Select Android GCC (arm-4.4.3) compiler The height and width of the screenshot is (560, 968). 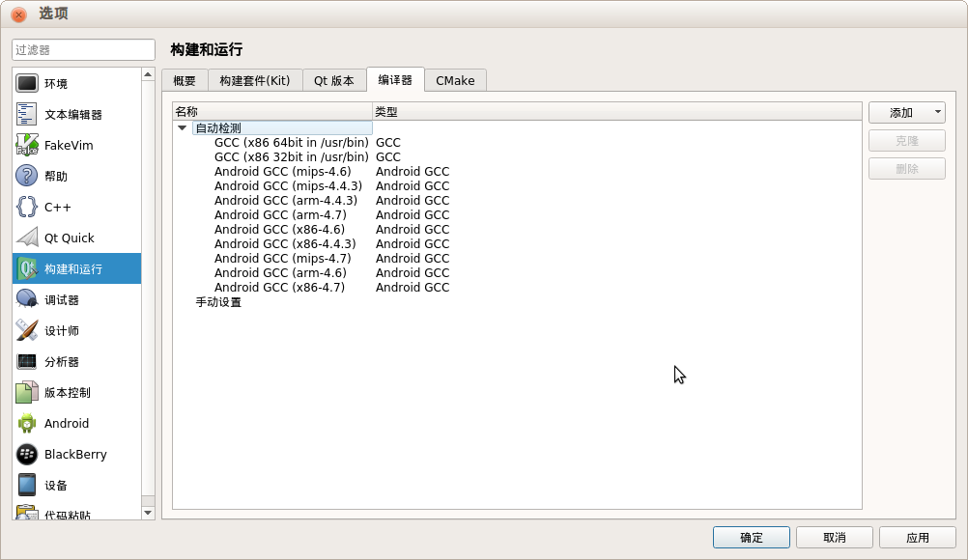[x=286, y=201]
